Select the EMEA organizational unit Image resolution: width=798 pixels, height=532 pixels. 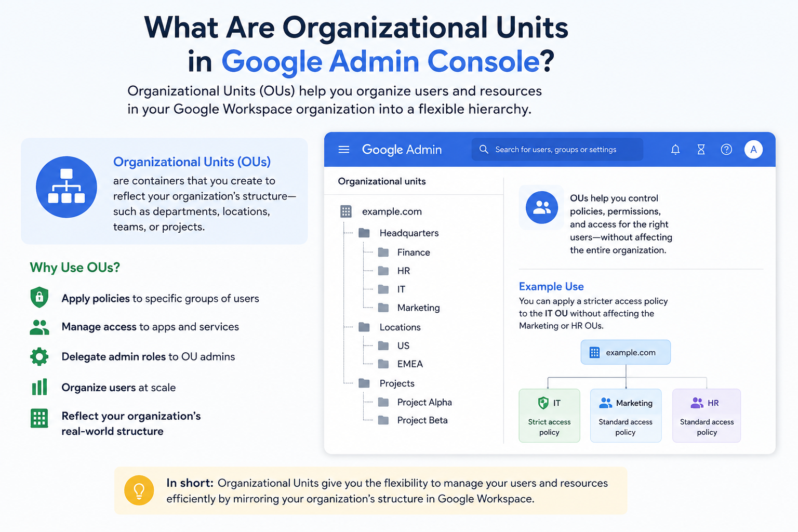(x=410, y=364)
